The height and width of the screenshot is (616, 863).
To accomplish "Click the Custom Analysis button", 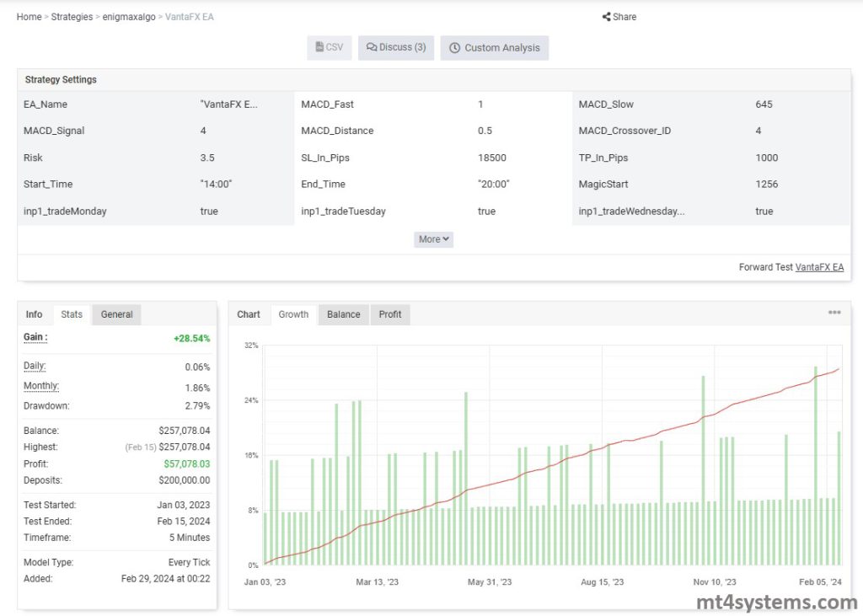I will coord(494,47).
